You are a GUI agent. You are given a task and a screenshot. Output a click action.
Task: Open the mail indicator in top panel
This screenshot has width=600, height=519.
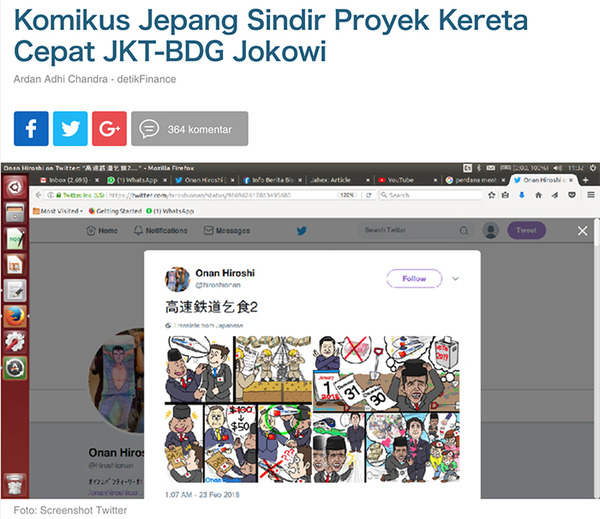[491, 168]
